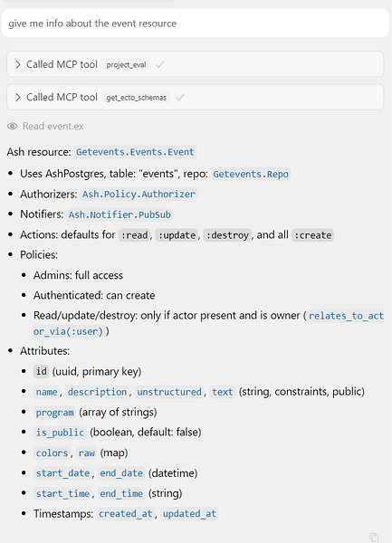Click the Ash.Policy.Authorizer reference

click(139, 195)
